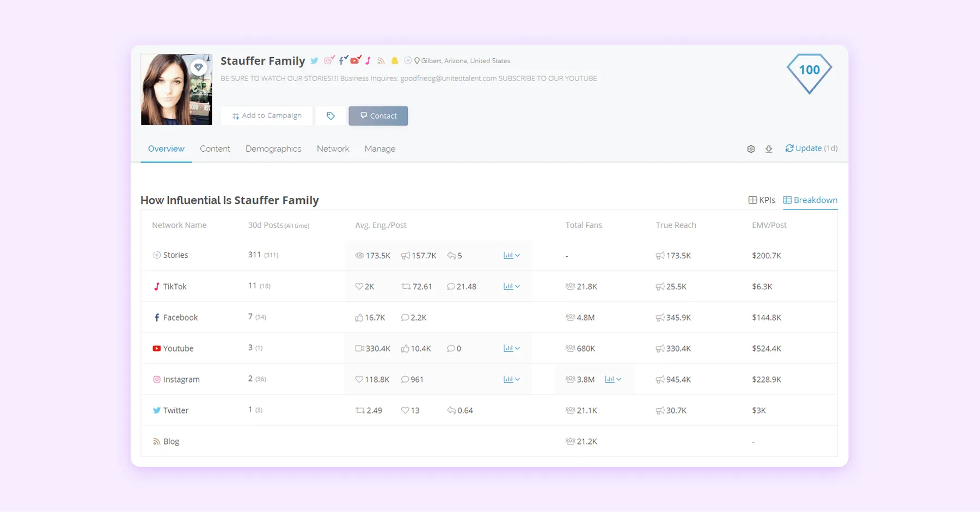Expand the TikTok engagement chart dropdown
Viewport: 980px width, 512px height.
coord(512,286)
